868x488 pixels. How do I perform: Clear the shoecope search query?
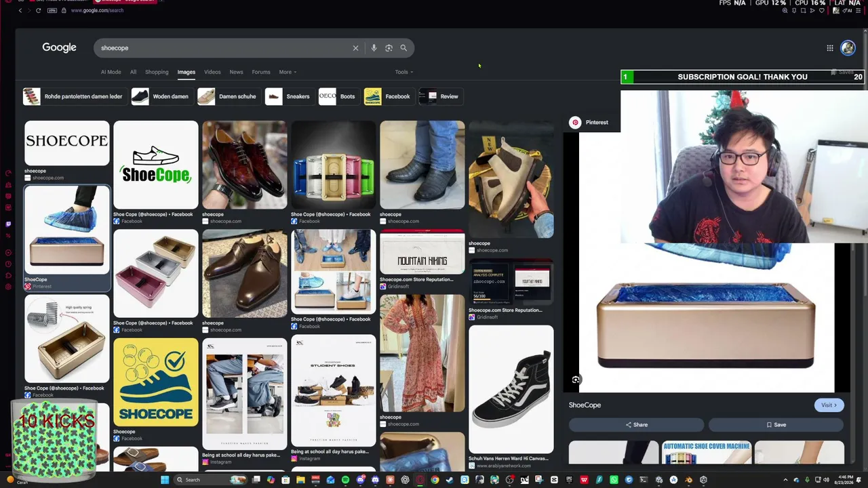click(355, 48)
